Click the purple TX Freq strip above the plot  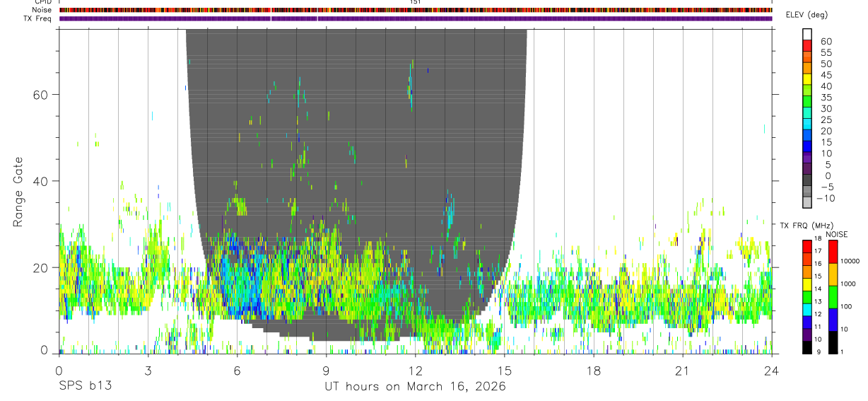(x=416, y=18)
